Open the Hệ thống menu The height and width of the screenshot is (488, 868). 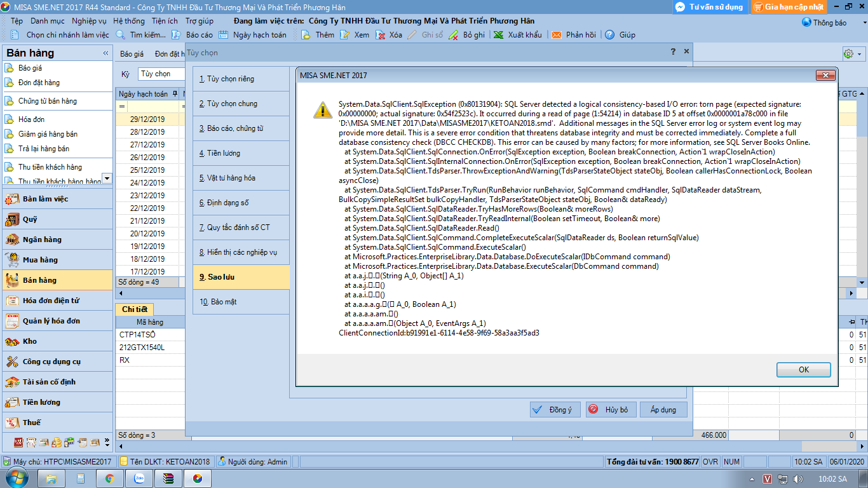click(x=129, y=21)
